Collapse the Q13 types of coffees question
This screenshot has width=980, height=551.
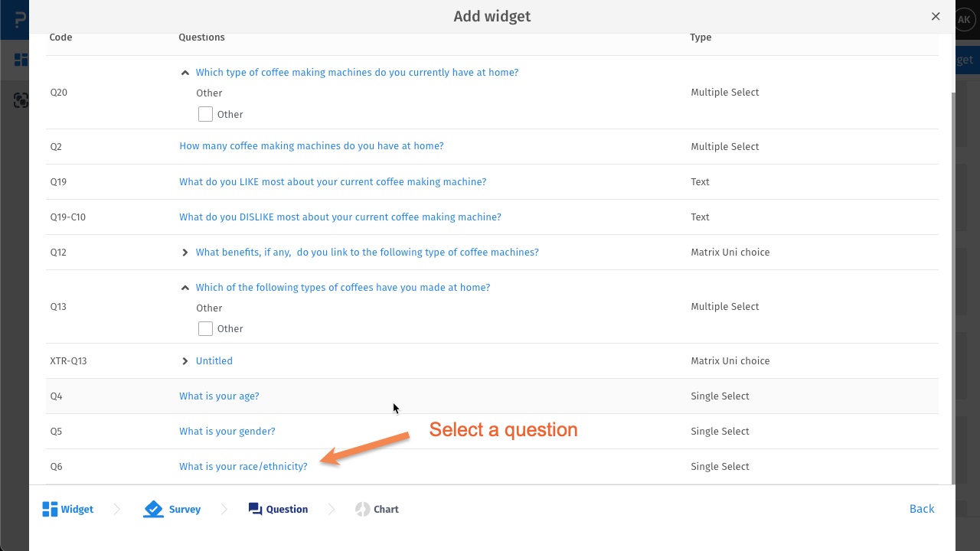[185, 288]
